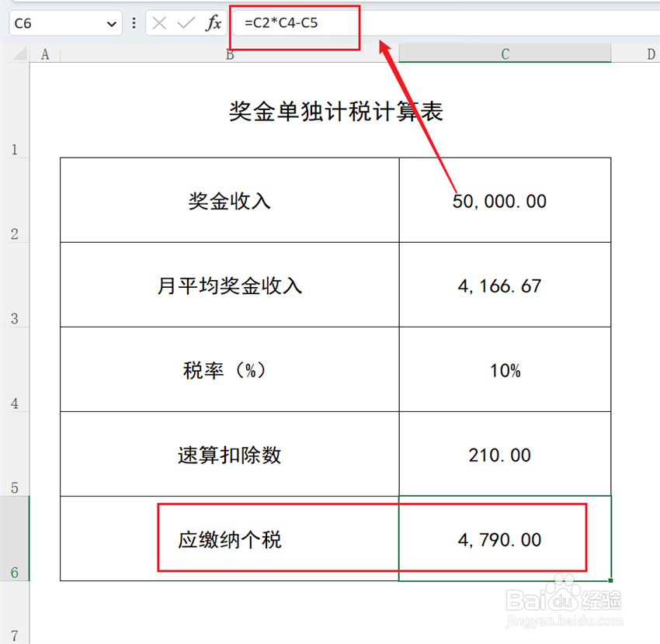660x644 pixels.
Task: Select column header B
Action: click(230, 54)
